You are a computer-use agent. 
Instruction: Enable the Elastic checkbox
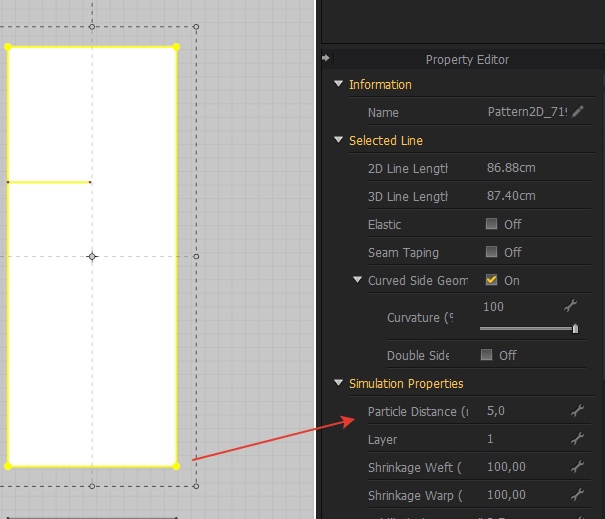pyautogui.click(x=491, y=224)
